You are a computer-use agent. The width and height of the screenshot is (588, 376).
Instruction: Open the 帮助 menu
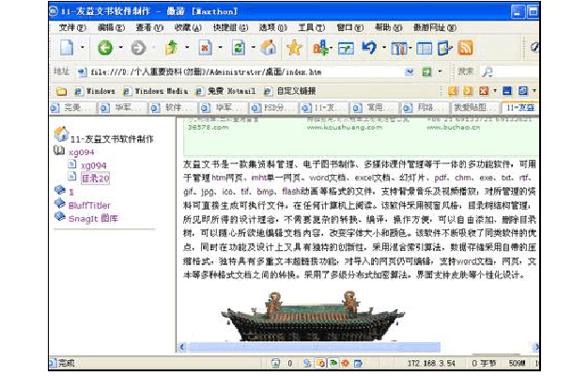pos(389,27)
